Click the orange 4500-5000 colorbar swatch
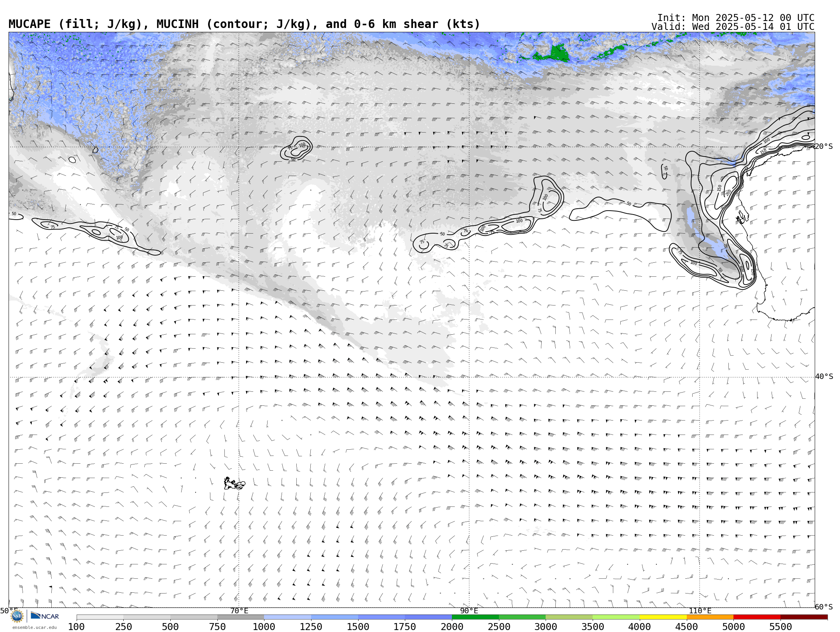This screenshot has height=632, width=840. coord(710,617)
